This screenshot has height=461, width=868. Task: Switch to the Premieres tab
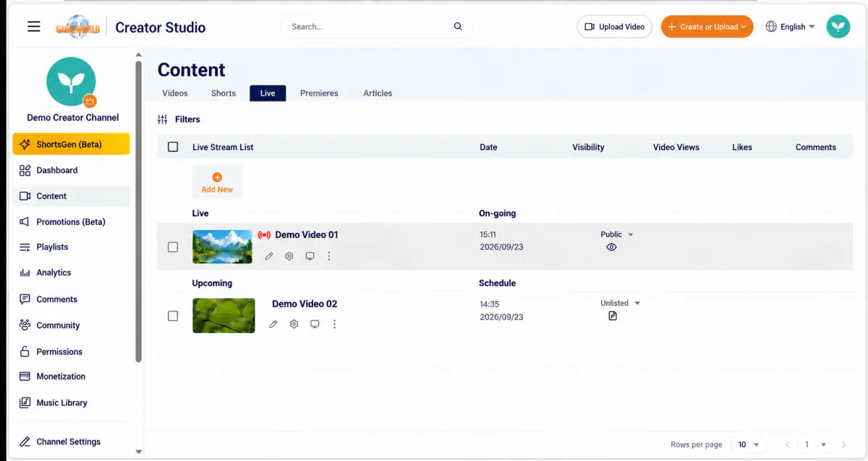click(319, 93)
